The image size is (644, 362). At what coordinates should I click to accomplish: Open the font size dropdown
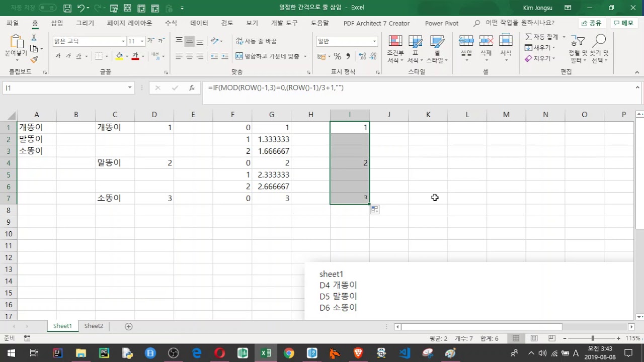(142, 41)
